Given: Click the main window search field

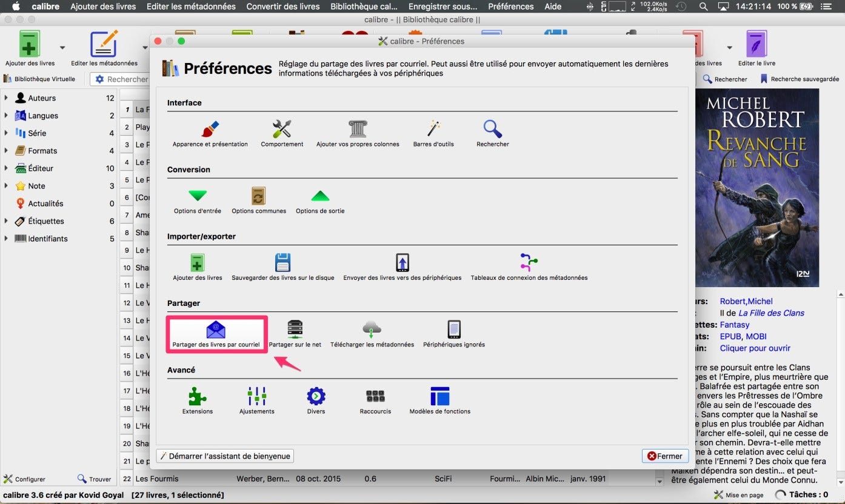Looking at the screenshot, I should click(127, 79).
